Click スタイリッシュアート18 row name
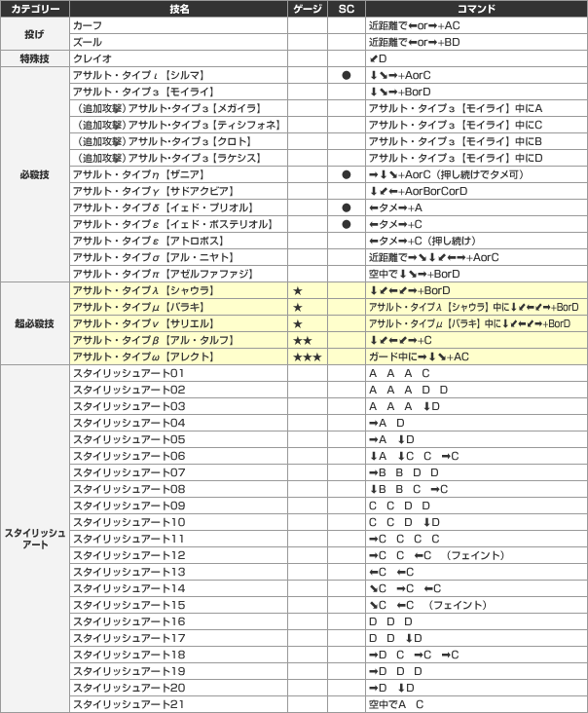 (129, 655)
